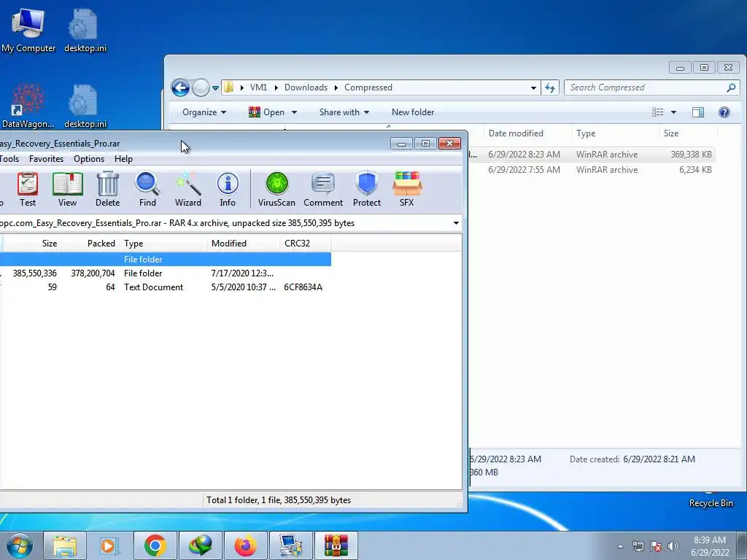Show archive Info
Viewport: 747px width, 560px height.
tap(228, 189)
